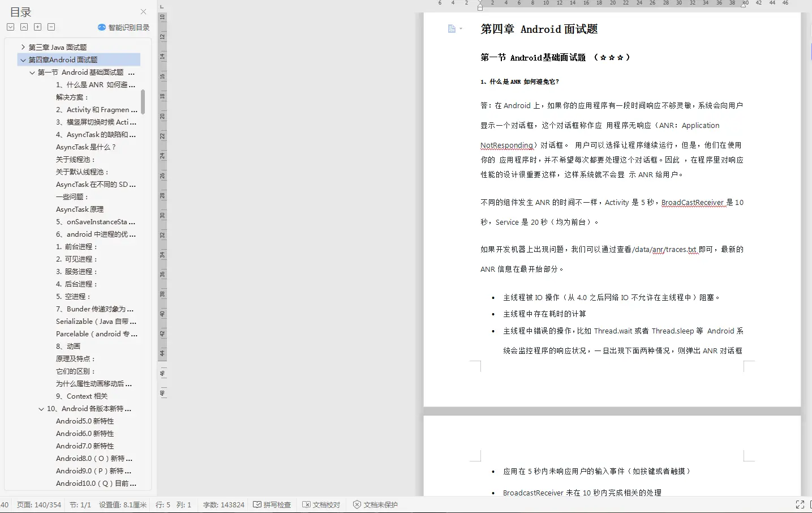Click the plus (promote level) icon in 目录 panel
The width and height of the screenshot is (812, 513).
tap(37, 27)
